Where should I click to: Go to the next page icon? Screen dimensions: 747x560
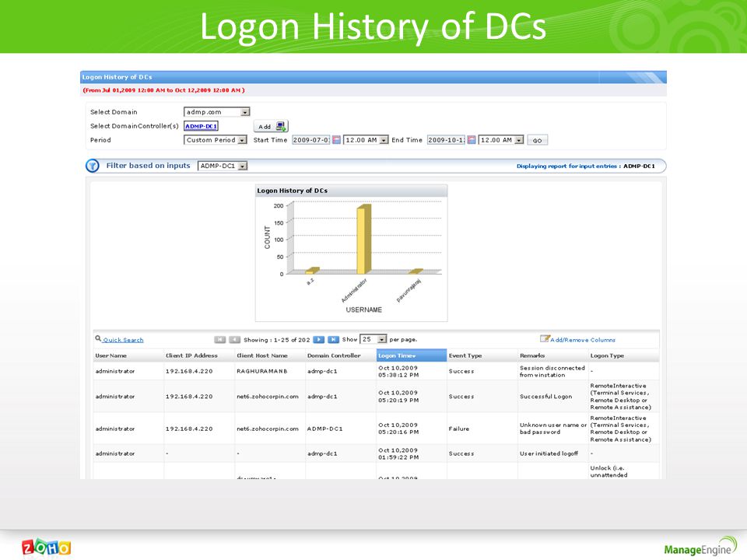[319, 340]
